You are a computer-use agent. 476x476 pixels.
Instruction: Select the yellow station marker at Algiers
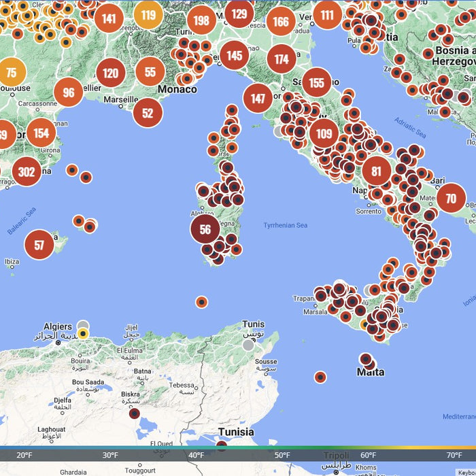83,333
